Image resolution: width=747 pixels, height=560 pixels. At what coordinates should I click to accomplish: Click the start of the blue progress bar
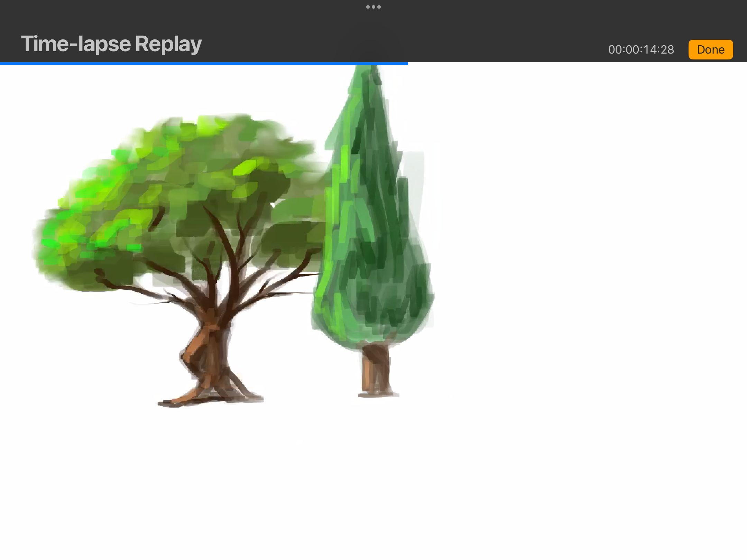coord(2,64)
